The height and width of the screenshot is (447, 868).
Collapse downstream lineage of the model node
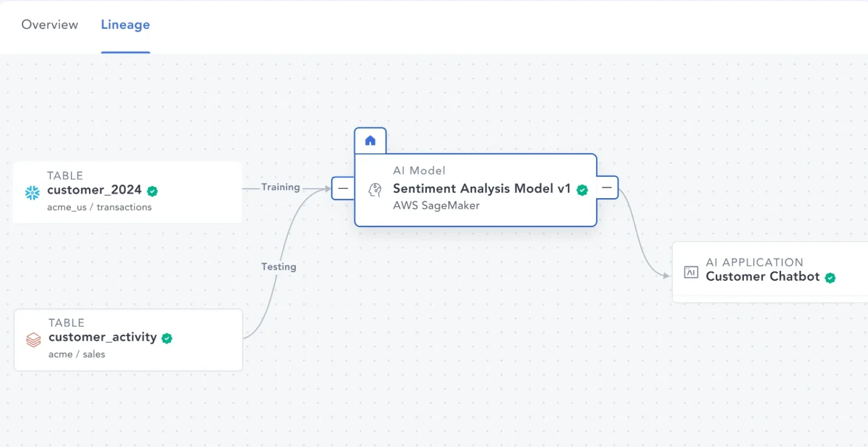[605, 187]
